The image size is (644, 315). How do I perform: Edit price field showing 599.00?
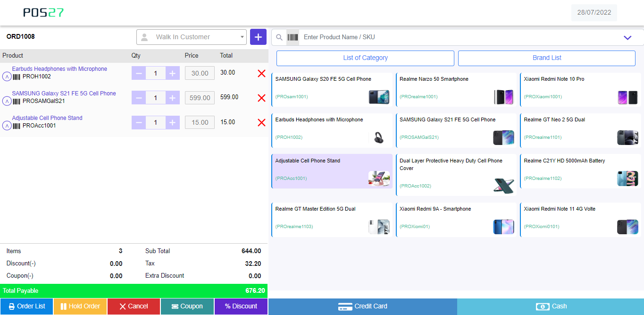tap(200, 98)
